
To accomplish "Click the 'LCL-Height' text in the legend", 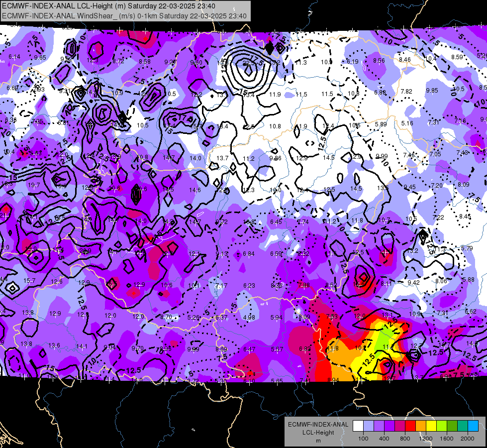I will (318, 433).
